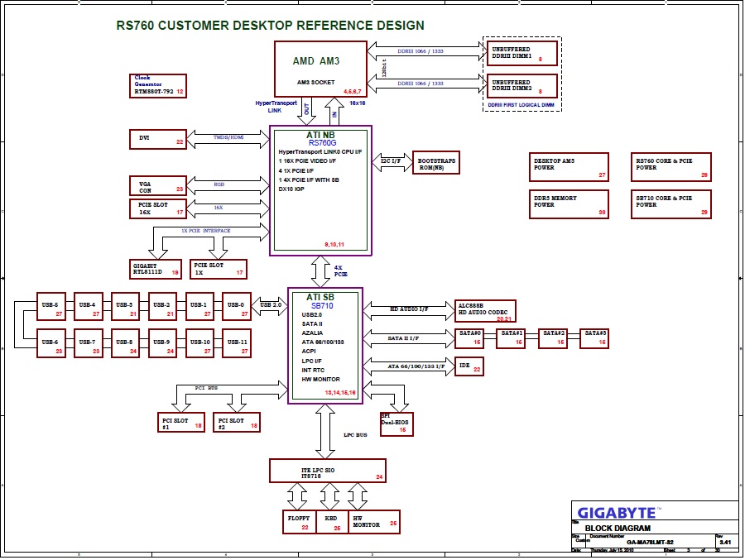745x560 pixels.
Task: Select the FLOPPY block
Action: point(299,521)
